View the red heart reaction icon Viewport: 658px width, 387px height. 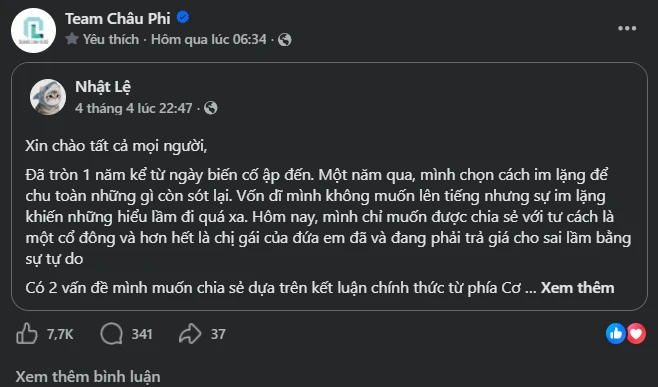[636, 334]
